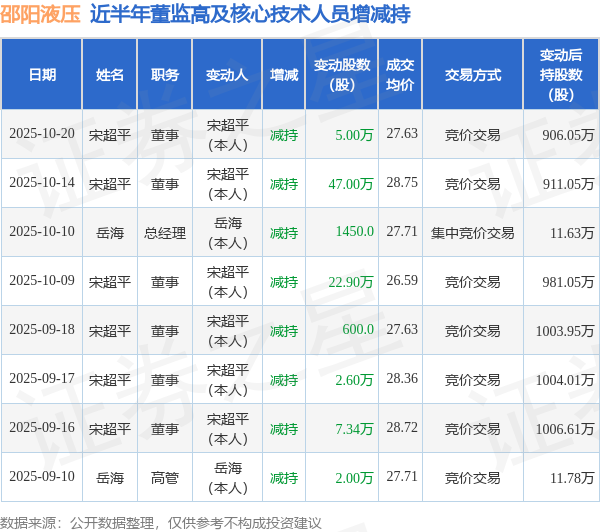Click the average price 28.75
Image resolution: width=600 pixels, height=532 pixels.
coord(402,183)
